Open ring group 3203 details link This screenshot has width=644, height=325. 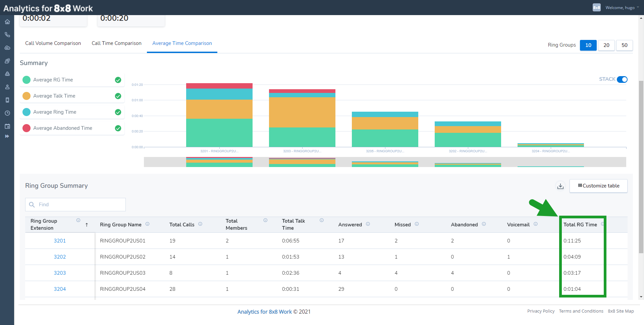60,273
